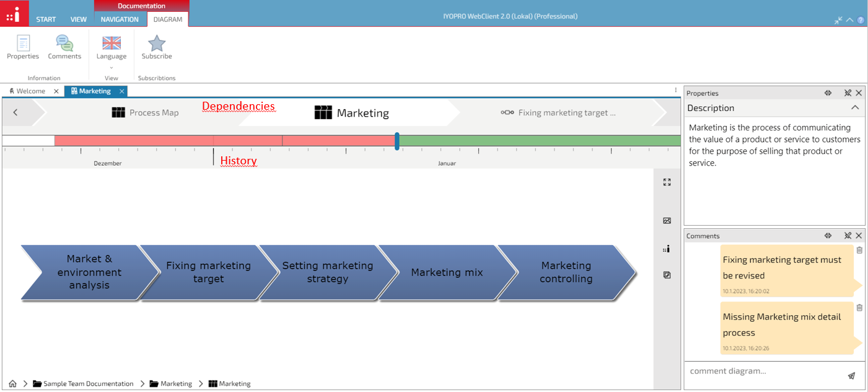The height and width of the screenshot is (392, 868).
Task: Toggle the pin on the Comments panel
Action: click(x=848, y=236)
